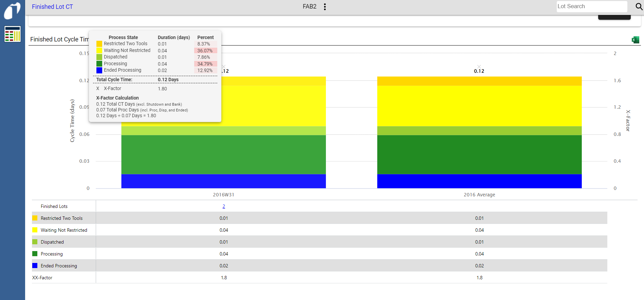Open the Finished Lot CT title link
This screenshot has width=644, height=300.
(x=52, y=7)
